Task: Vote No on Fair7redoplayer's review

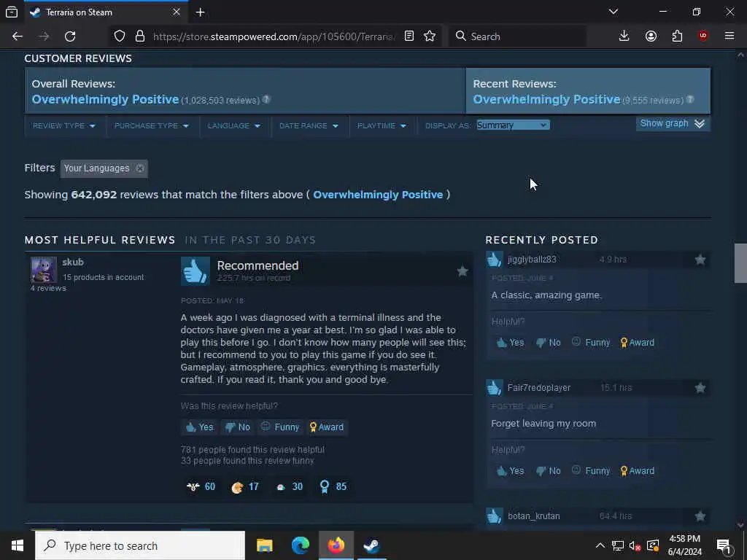Action: tap(549, 471)
